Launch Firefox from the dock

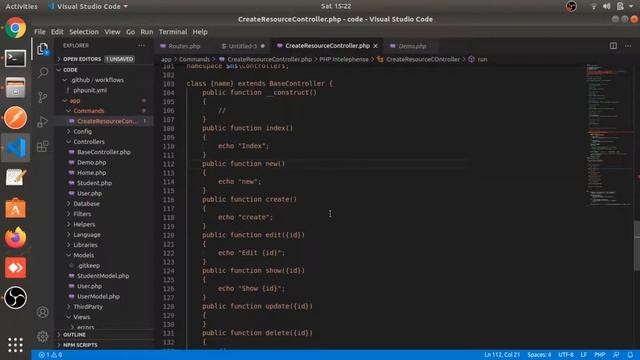pos(16,238)
